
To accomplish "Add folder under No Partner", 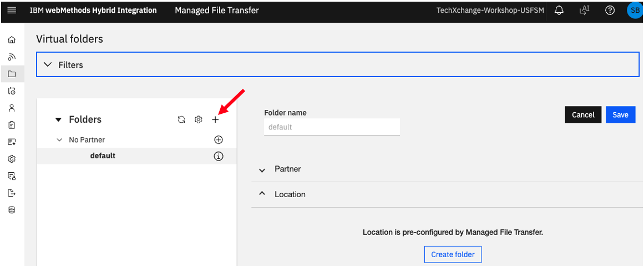I will point(219,140).
